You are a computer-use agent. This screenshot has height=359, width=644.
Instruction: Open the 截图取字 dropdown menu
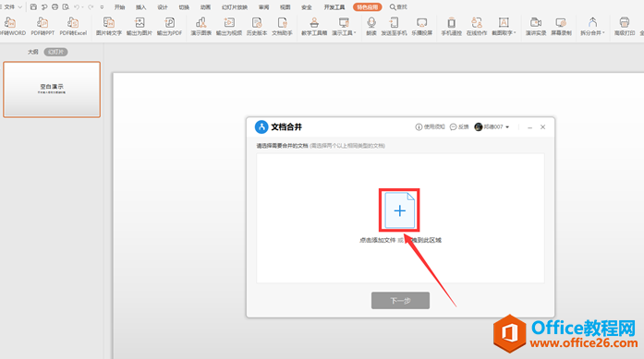pyautogui.click(x=504, y=26)
